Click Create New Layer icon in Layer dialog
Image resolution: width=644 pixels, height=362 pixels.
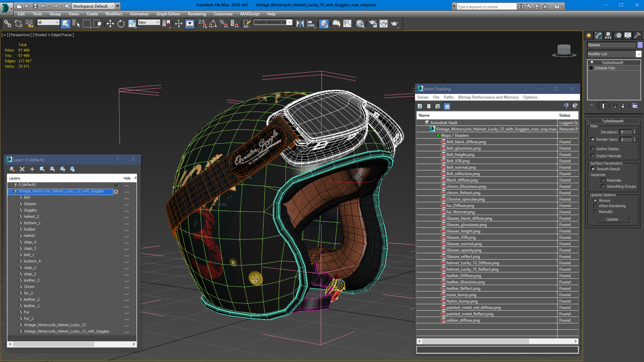pyautogui.click(x=12, y=169)
